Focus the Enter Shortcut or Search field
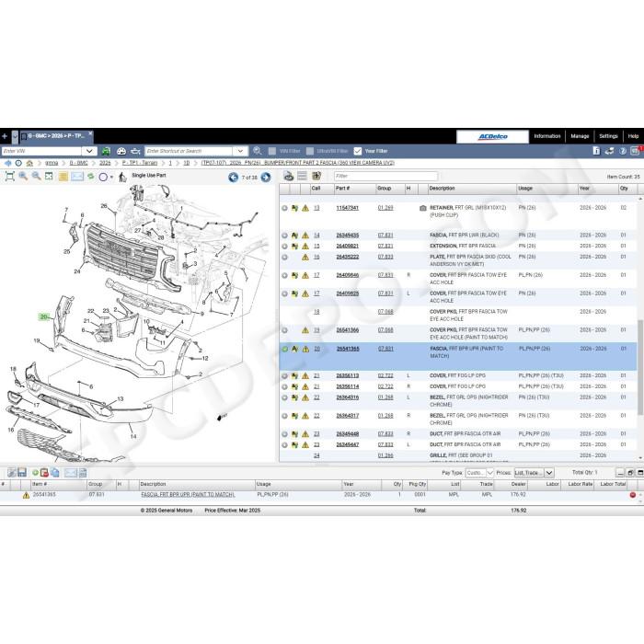 point(189,151)
